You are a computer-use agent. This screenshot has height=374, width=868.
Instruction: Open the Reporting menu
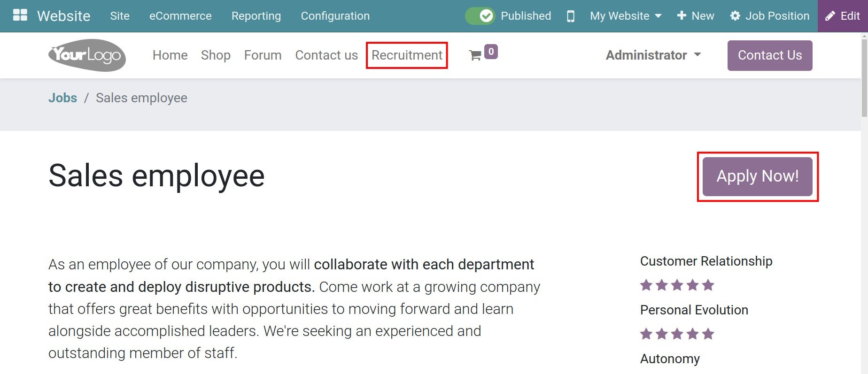[256, 16]
